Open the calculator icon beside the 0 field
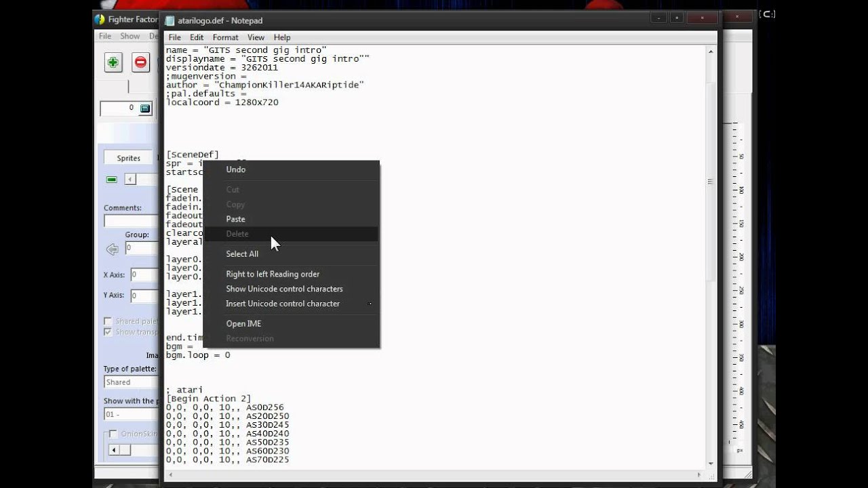The image size is (868, 488). 144,108
